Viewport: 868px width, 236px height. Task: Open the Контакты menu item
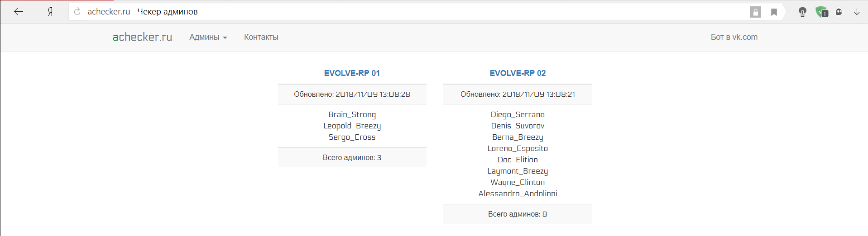pos(261,37)
